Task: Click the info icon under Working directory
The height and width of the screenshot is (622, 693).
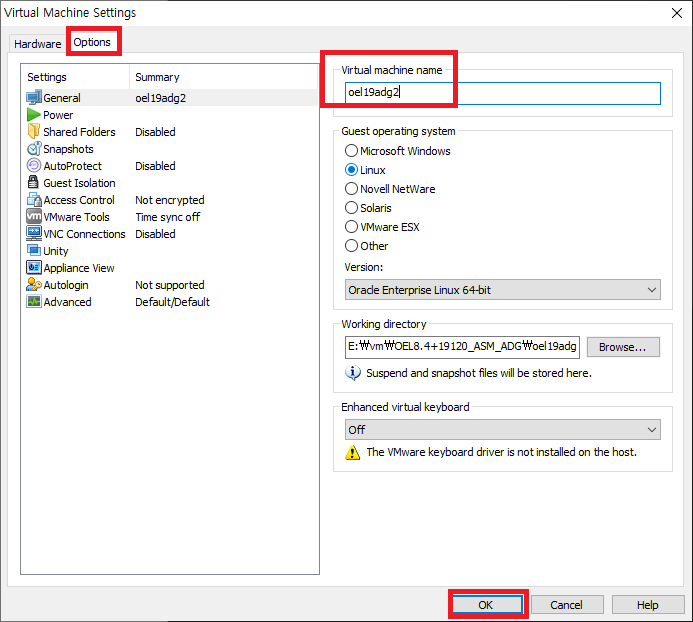Action: pos(353,373)
